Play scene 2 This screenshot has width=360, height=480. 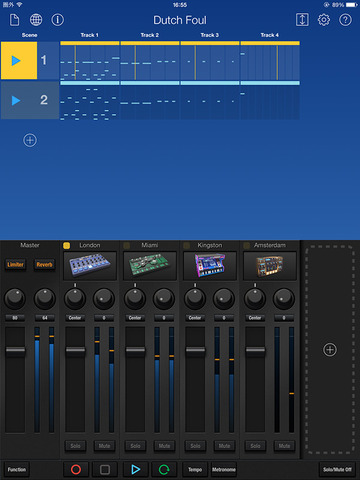point(16,100)
